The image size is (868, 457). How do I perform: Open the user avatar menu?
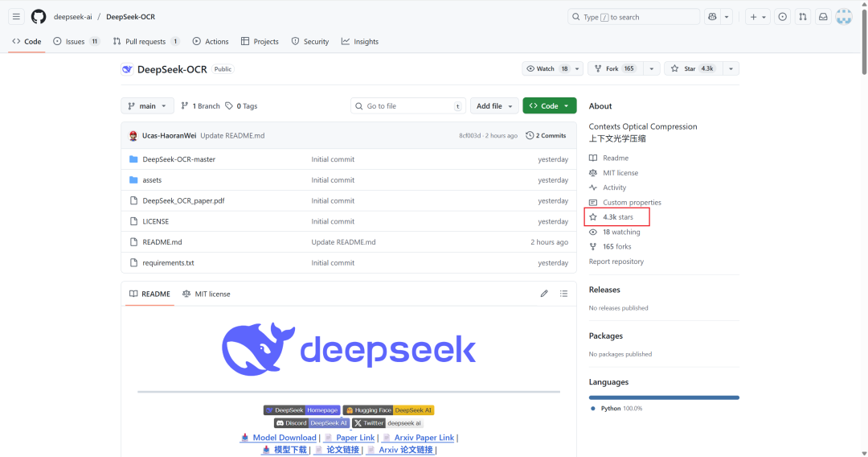pyautogui.click(x=844, y=17)
